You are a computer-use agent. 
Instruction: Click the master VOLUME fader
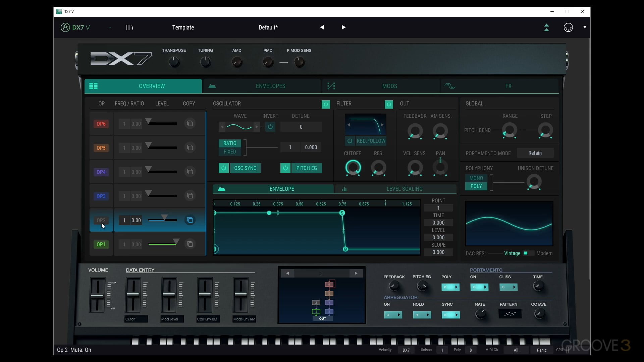click(x=97, y=295)
